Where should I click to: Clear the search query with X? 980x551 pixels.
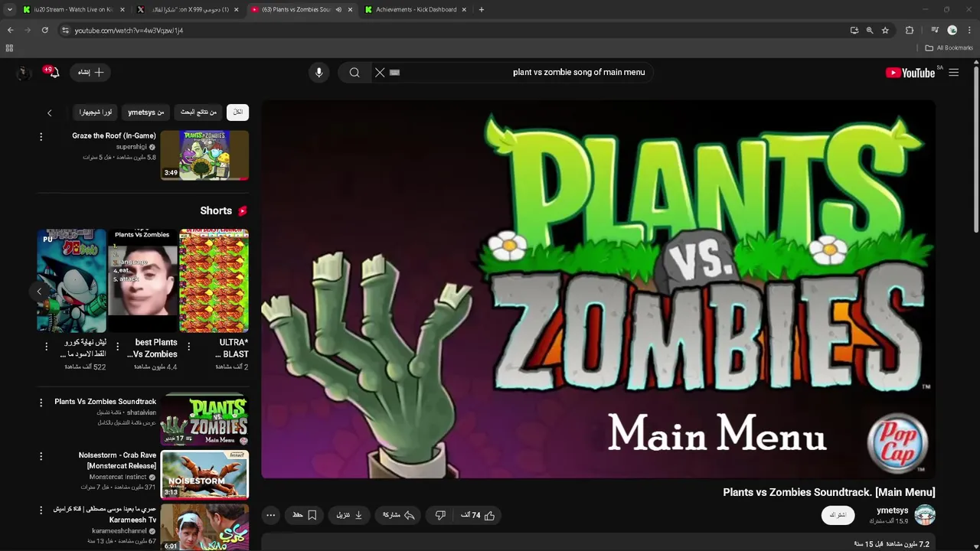pyautogui.click(x=380, y=73)
